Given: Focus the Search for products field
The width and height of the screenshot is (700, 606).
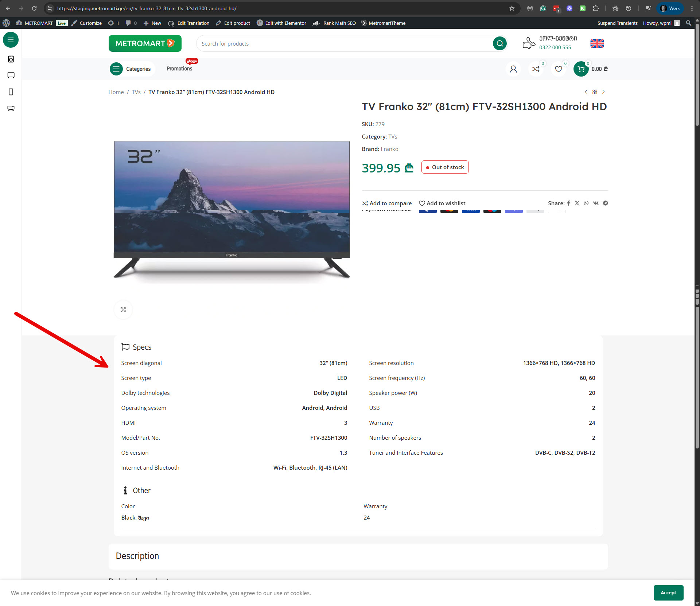Looking at the screenshot, I should tap(345, 43).
